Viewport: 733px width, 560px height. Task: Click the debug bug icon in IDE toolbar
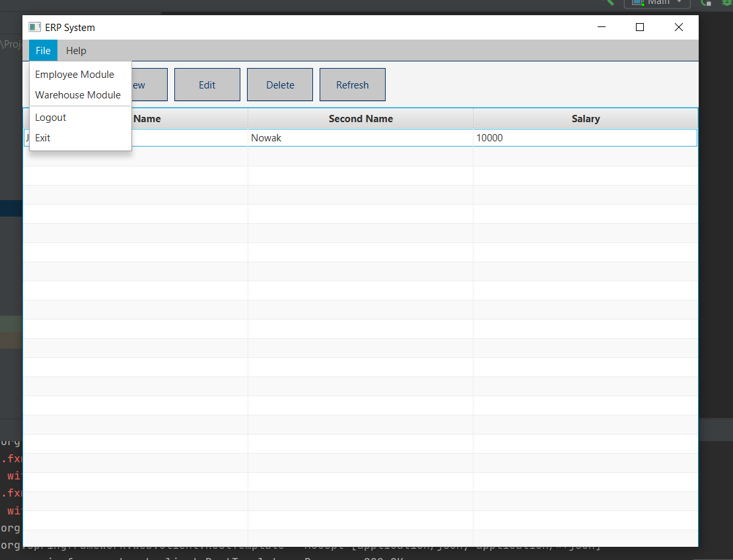(726, 3)
